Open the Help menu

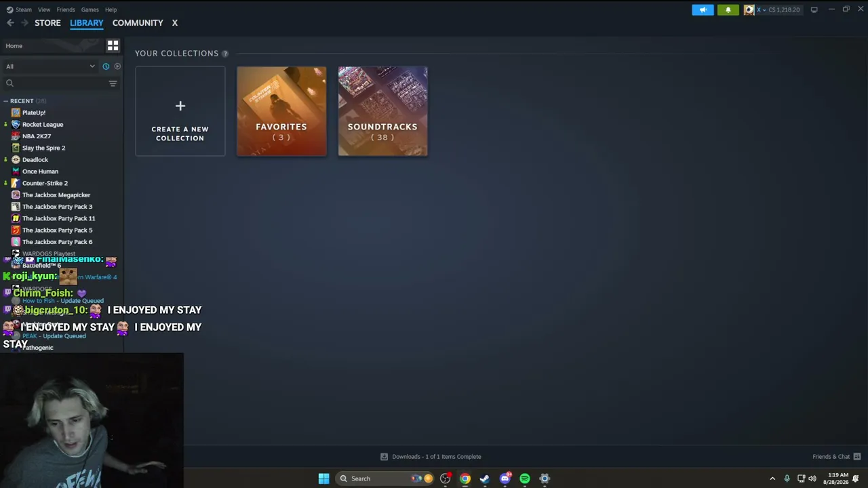pos(111,9)
